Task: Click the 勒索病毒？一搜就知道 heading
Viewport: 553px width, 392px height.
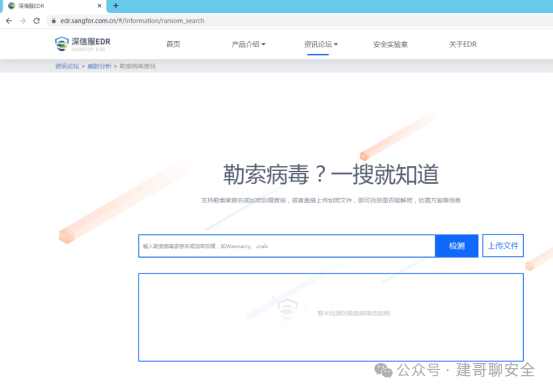Action: point(331,175)
